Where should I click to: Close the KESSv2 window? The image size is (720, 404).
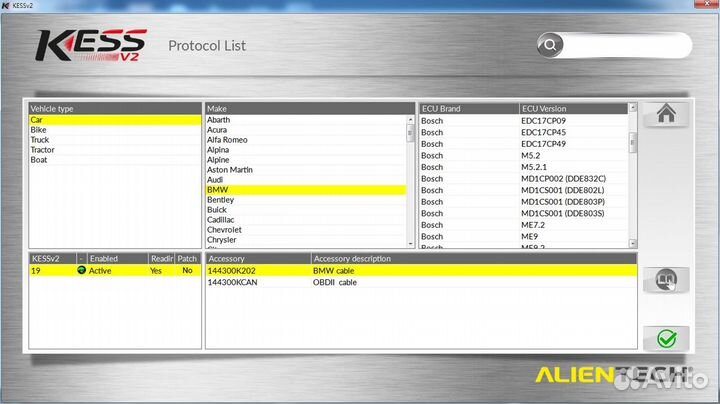[707, 4]
